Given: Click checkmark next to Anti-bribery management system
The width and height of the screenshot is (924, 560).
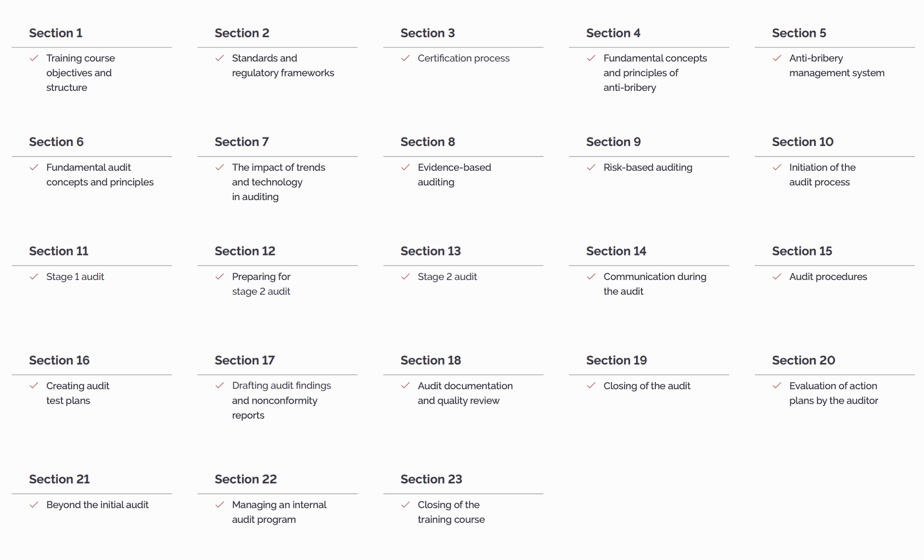Looking at the screenshot, I should point(777,58).
